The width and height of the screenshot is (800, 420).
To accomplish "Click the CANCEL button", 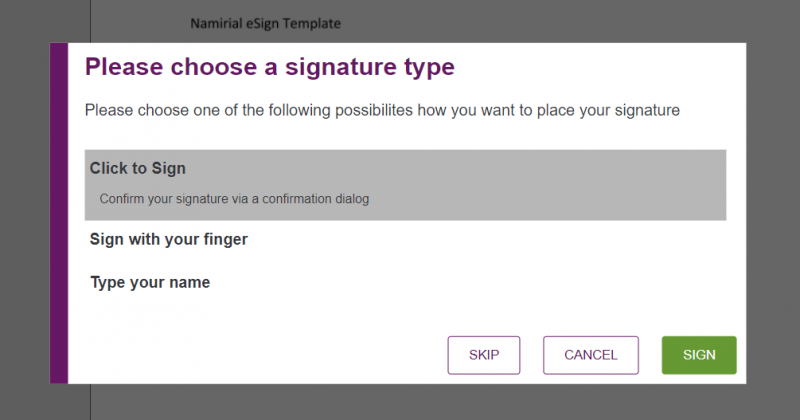I will coord(590,355).
